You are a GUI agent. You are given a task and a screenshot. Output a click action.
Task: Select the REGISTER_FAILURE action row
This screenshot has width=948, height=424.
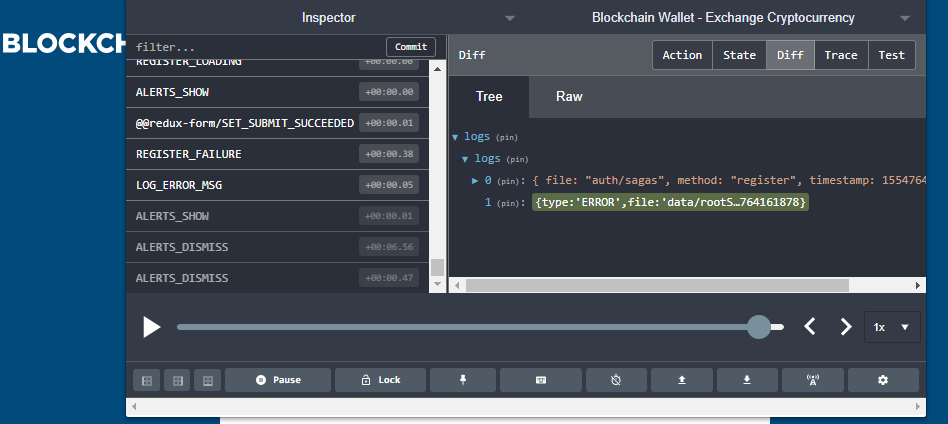point(277,154)
